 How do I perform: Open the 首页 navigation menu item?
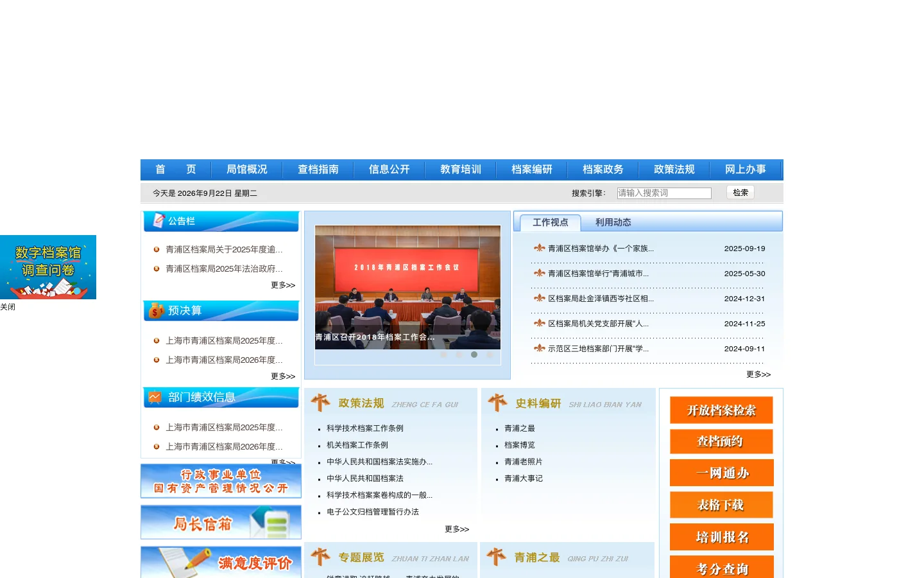click(175, 170)
